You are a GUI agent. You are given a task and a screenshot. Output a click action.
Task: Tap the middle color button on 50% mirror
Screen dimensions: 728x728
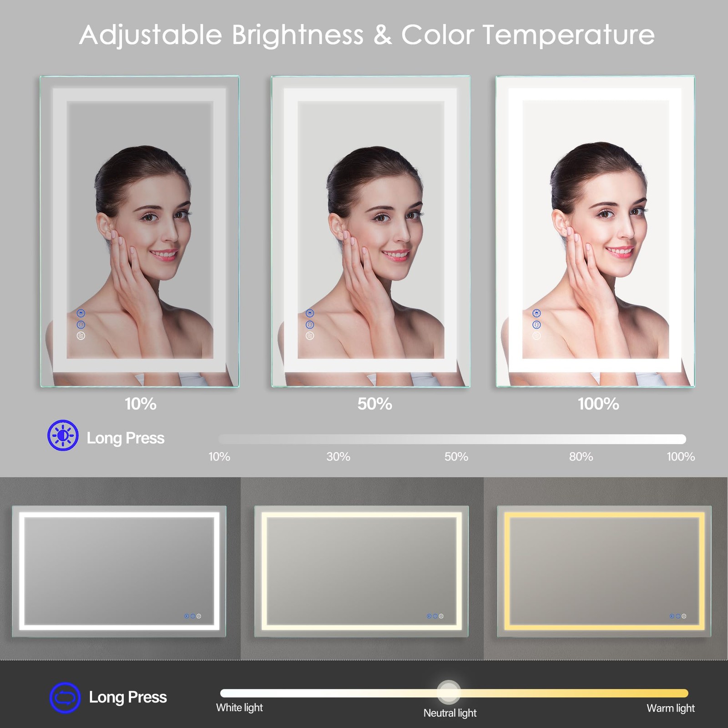click(310, 324)
